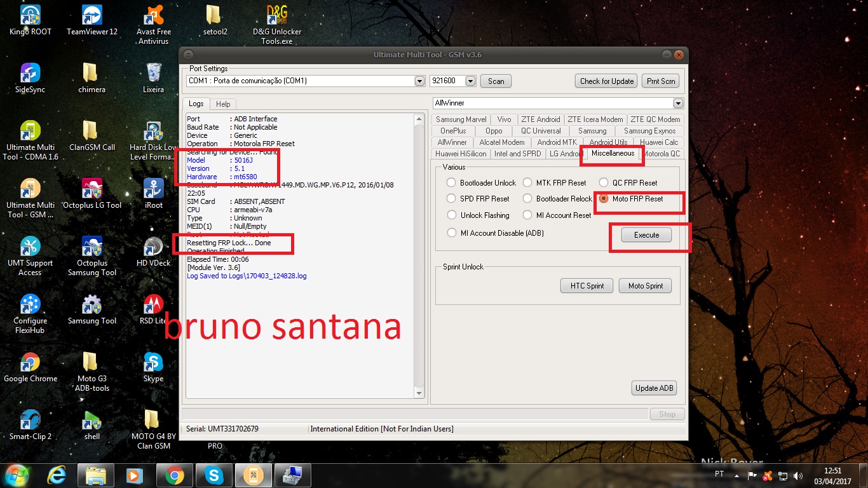Screen dimensions: 868x488
Task: Open Windows Explorer from the taskbar
Action: tap(96, 475)
